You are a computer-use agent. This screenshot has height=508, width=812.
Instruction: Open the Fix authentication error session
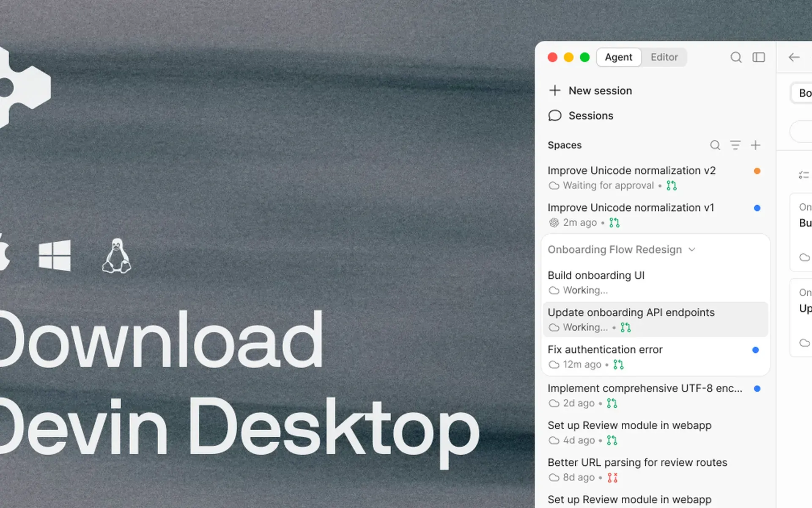(655, 357)
